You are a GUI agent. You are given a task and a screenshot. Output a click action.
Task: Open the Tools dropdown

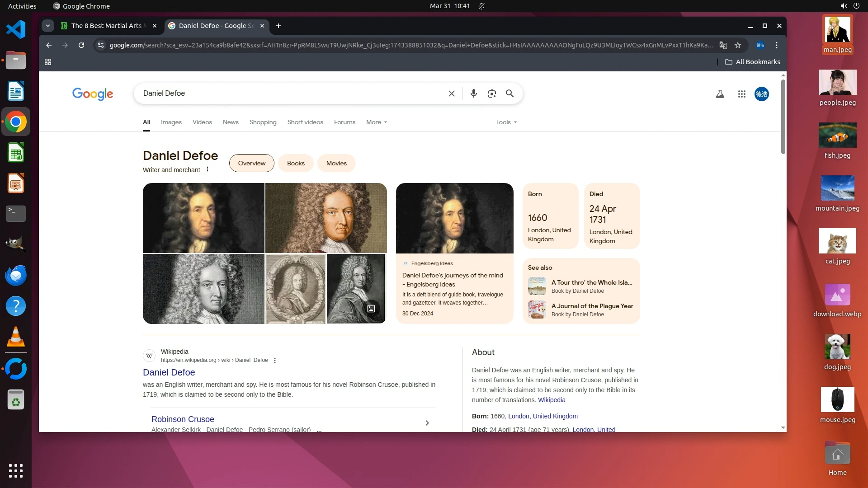click(506, 122)
